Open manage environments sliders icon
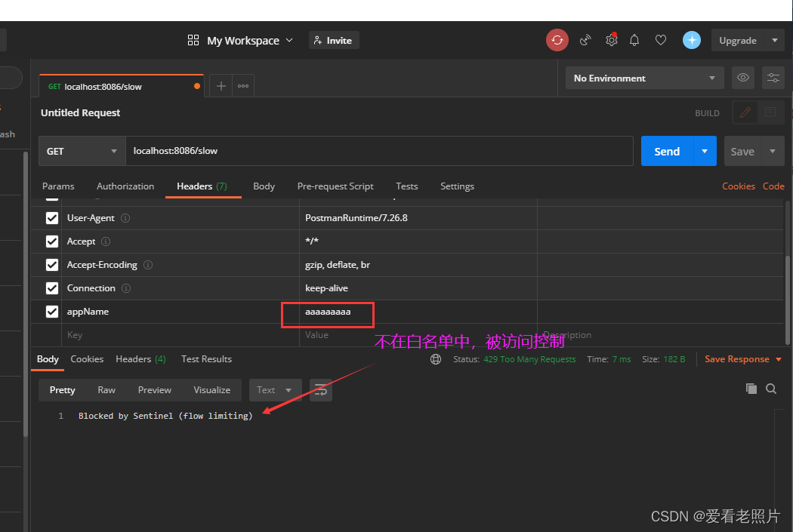This screenshot has height=532, width=793. (773, 78)
